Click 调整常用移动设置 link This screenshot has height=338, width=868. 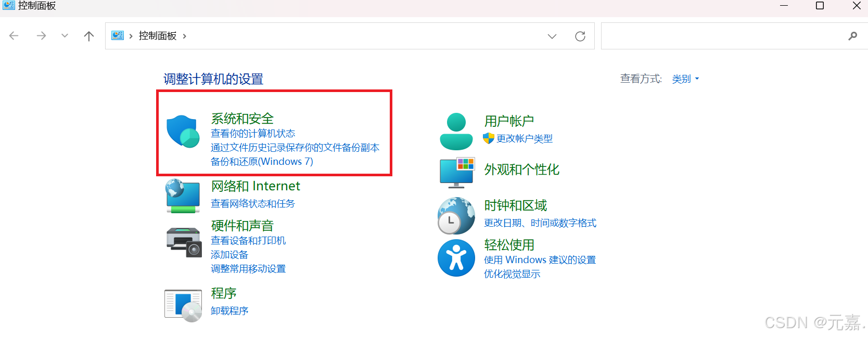coord(248,269)
